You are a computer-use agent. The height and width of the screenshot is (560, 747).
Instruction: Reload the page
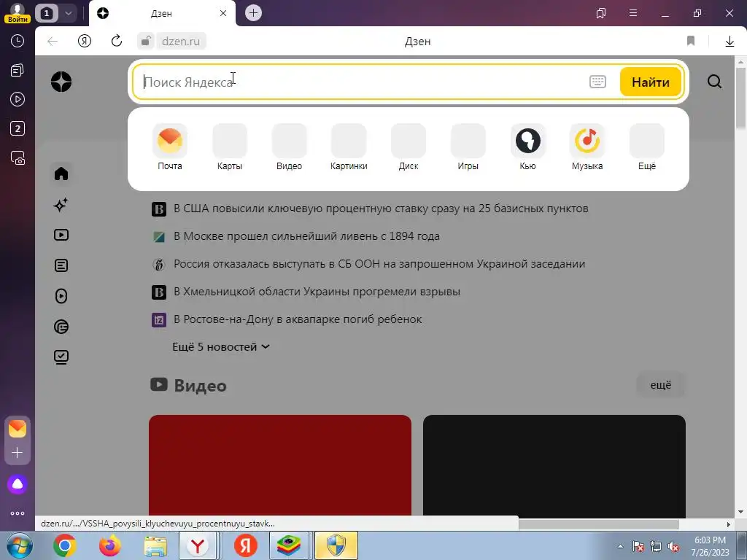coord(116,41)
